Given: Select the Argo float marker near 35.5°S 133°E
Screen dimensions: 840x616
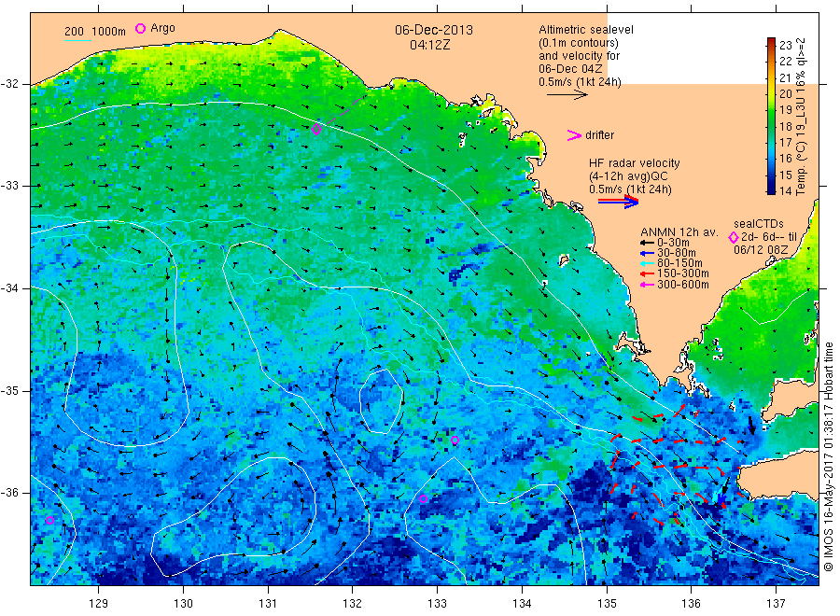Looking at the screenshot, I should click(455, 441).
